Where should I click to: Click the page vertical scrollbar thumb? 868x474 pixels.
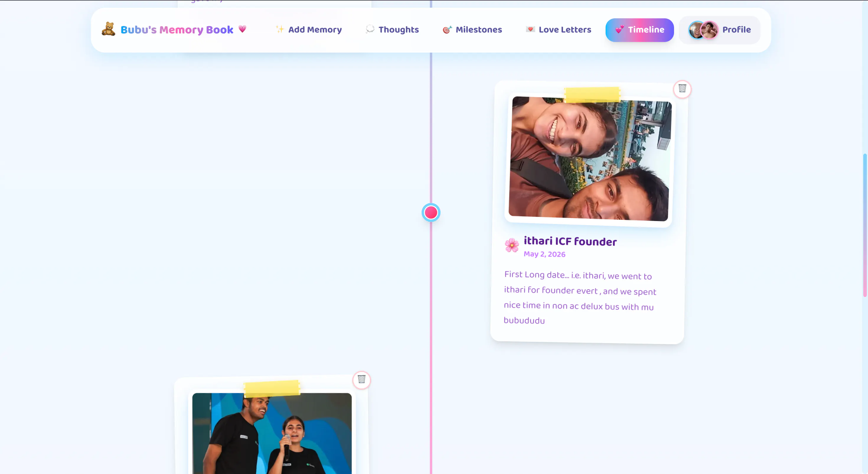point(865,225)
